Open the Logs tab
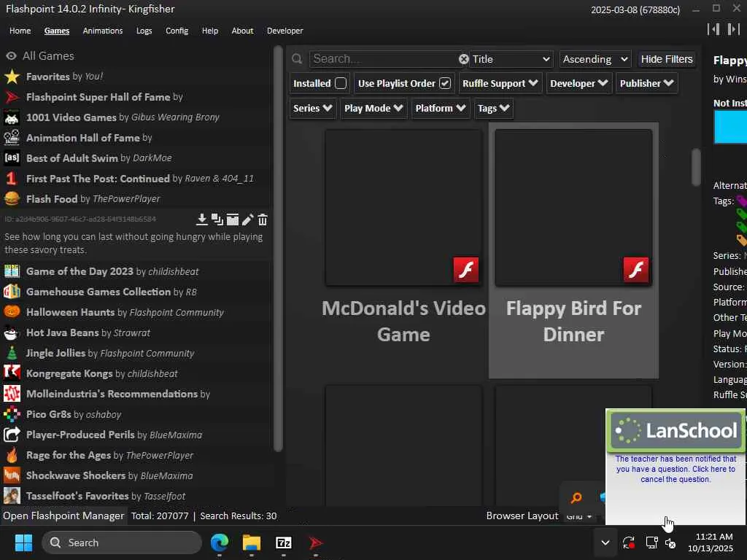This screenshot has width=747, height=560. [x=144, y=31]
